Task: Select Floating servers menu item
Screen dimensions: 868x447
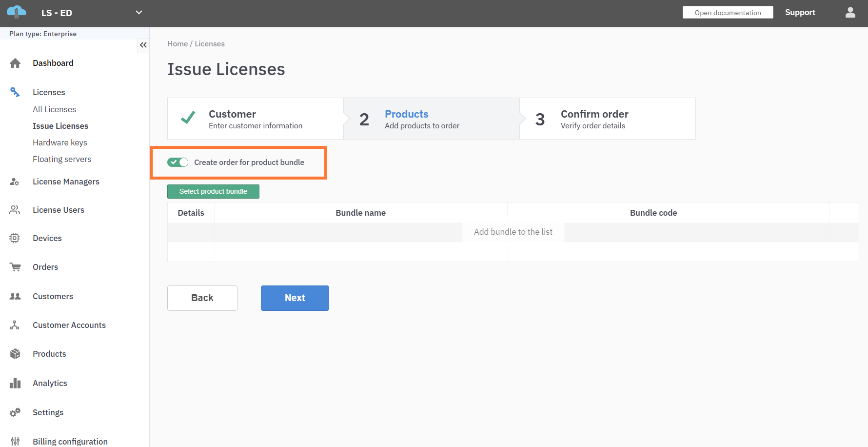Action: coord(62,159)
